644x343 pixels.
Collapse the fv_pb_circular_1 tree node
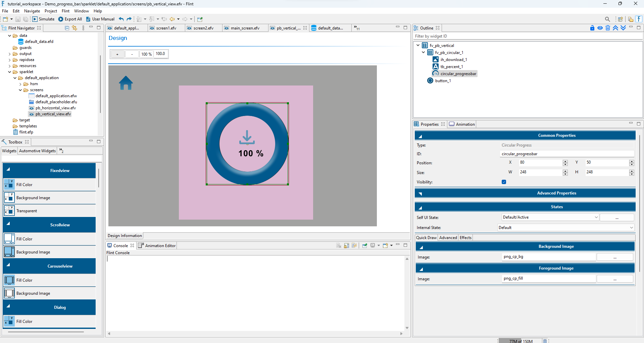click(423, 52)
